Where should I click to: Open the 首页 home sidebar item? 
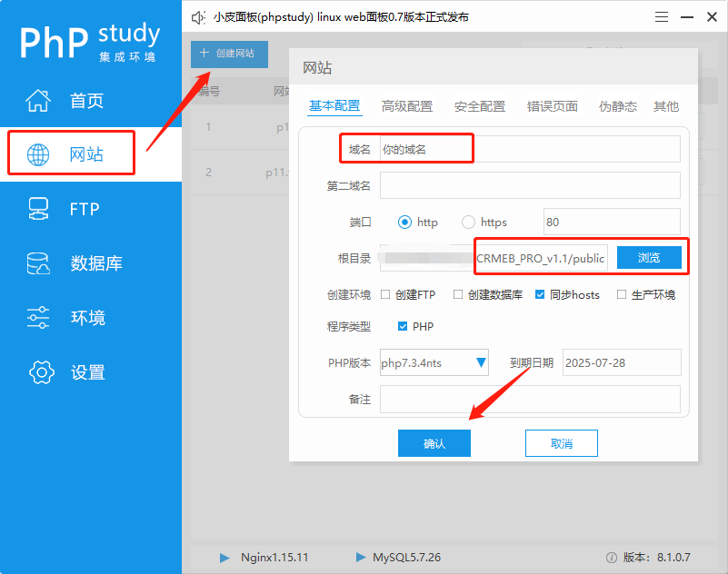(91, 100)
